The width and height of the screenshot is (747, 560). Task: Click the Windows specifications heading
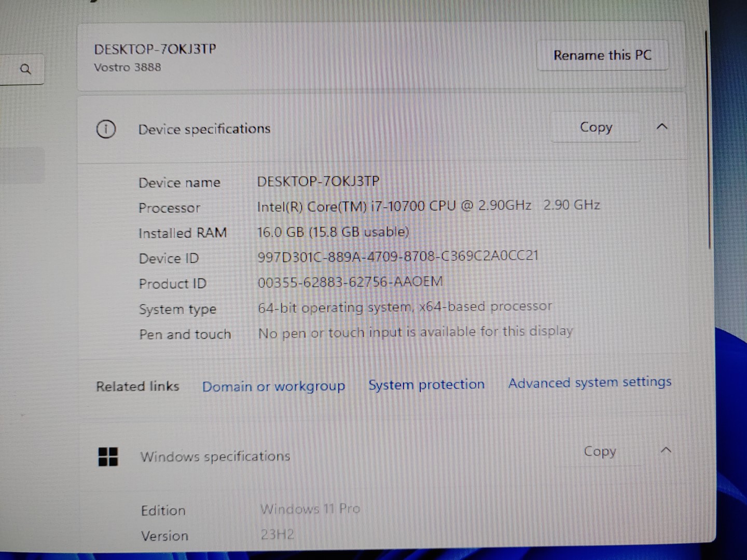tap(215, 457)
